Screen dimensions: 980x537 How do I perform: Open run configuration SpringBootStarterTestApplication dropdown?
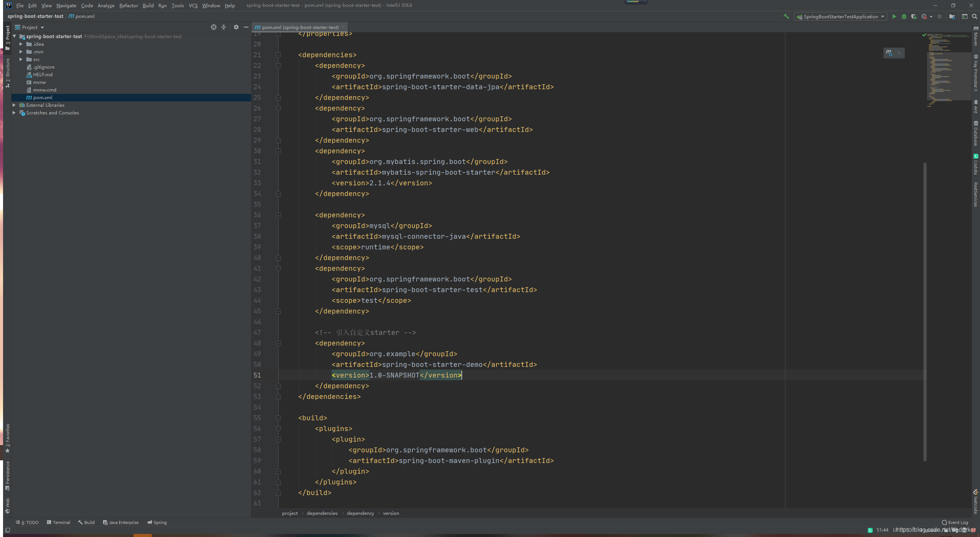(841, 16)
